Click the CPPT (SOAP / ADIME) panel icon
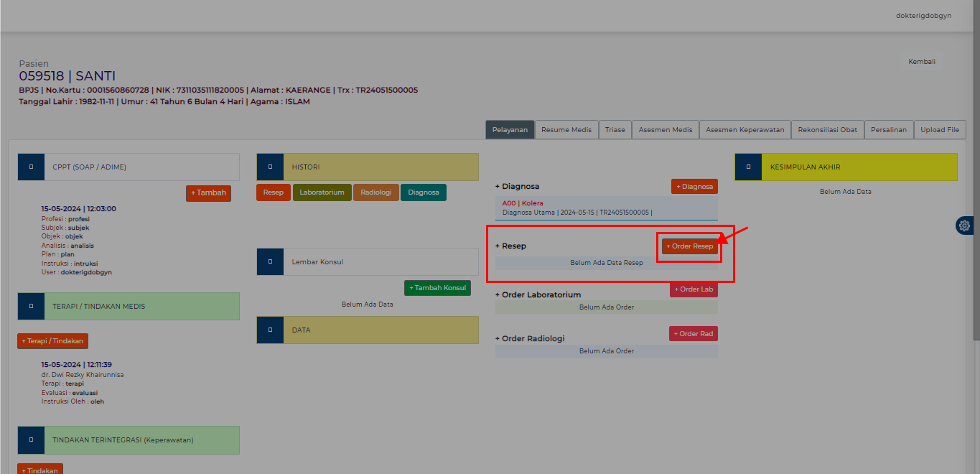 (31, 167)
